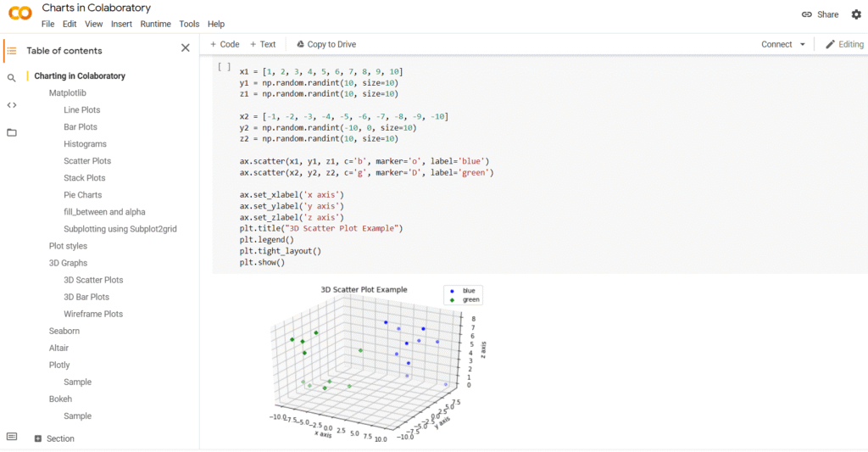Jump to Pie Charts section
This screenshot has width=868, height=452.
[82, 195]
